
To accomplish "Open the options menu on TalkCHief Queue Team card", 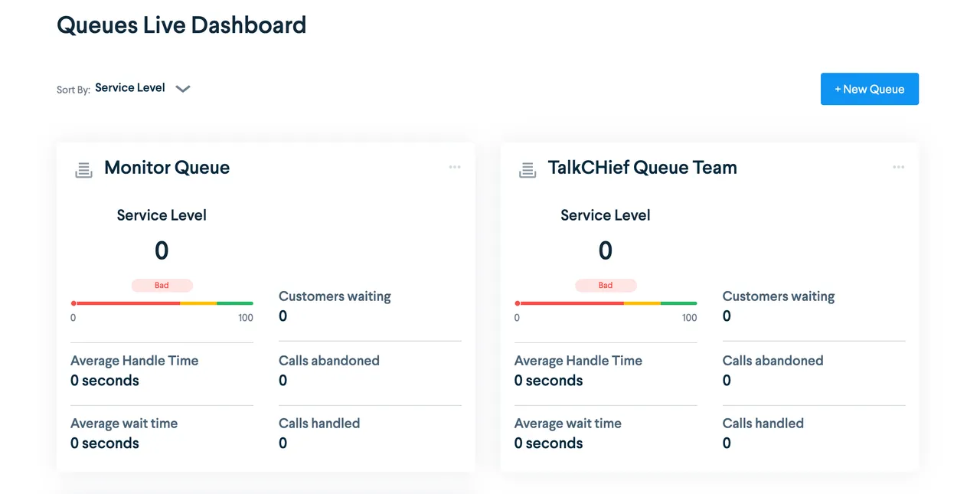I will 898,167.
